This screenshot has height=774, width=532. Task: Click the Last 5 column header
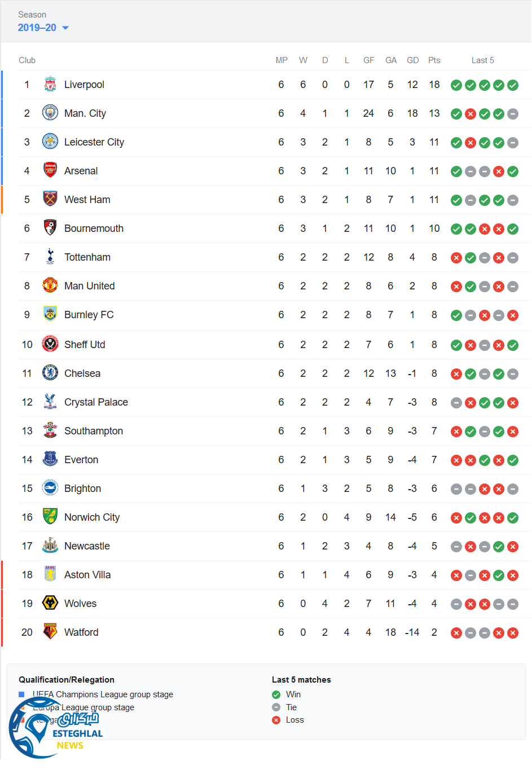coord(482,60)
